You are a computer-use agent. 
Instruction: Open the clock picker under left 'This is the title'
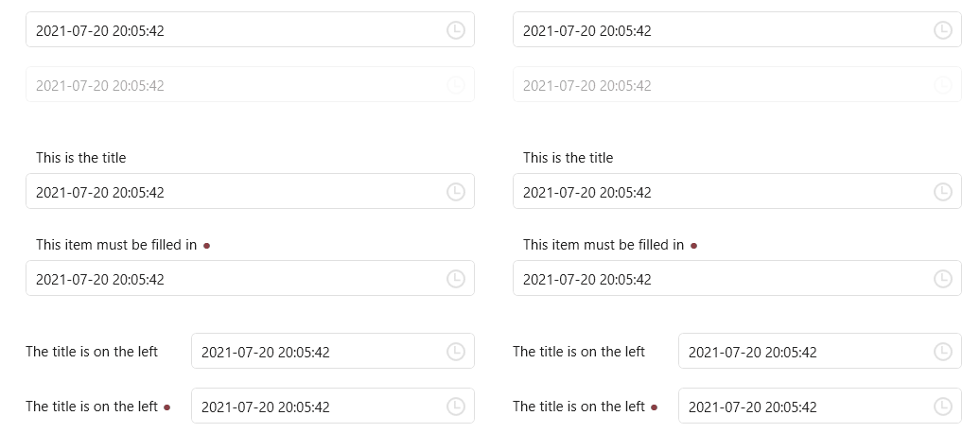coord(456,191)
